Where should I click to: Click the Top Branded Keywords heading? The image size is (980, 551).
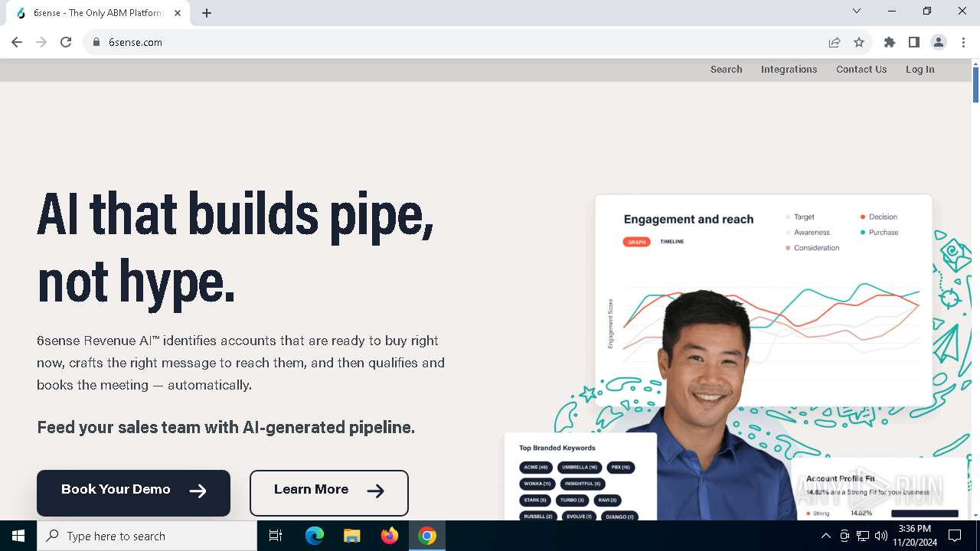click(557, 448)
